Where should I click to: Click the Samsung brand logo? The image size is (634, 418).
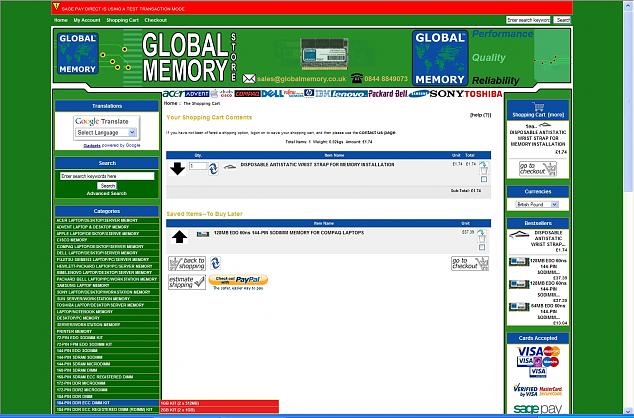coord(418,94)
